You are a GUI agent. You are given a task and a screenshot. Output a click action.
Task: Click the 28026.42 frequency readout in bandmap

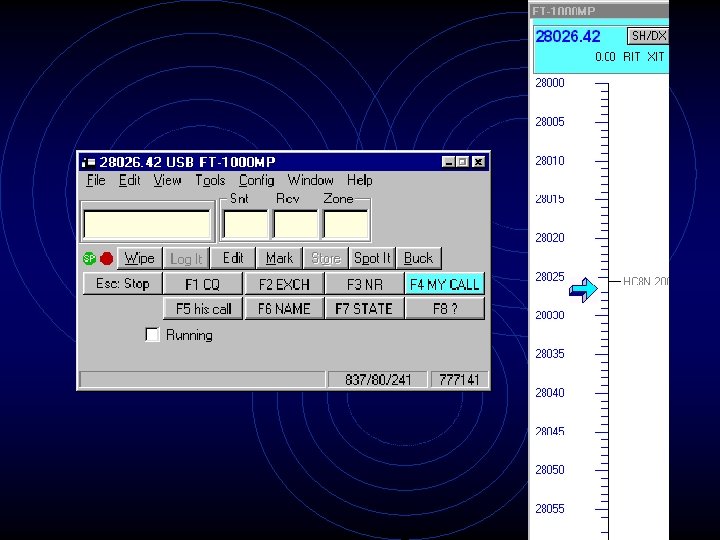click(568, 36)
